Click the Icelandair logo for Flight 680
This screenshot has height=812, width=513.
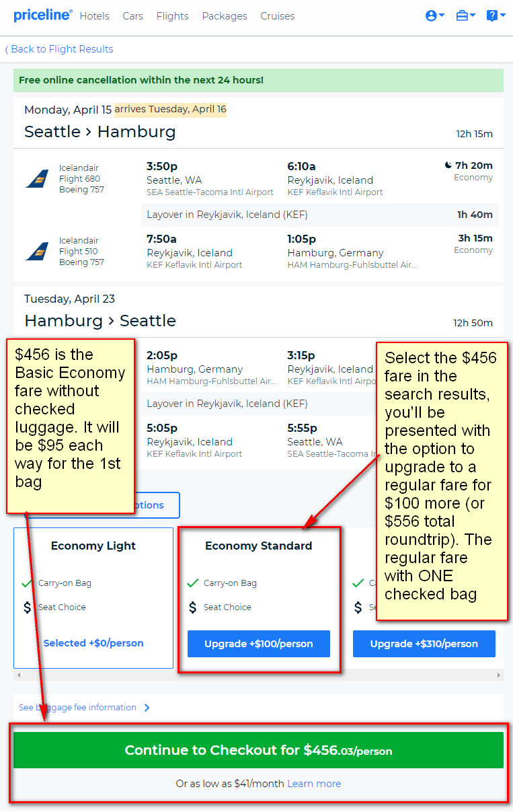[37, 179]
